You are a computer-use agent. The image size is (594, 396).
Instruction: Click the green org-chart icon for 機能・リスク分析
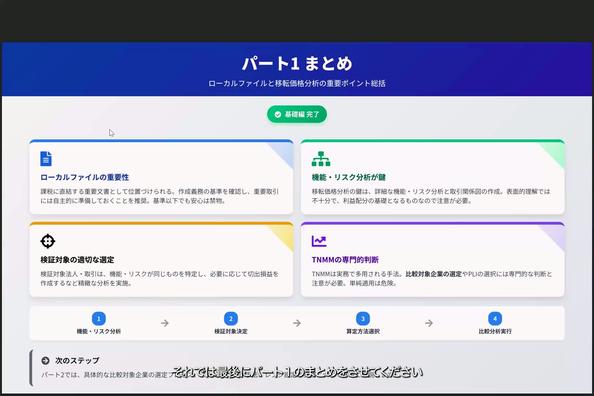pyautogui.click(x=321, y=159)
